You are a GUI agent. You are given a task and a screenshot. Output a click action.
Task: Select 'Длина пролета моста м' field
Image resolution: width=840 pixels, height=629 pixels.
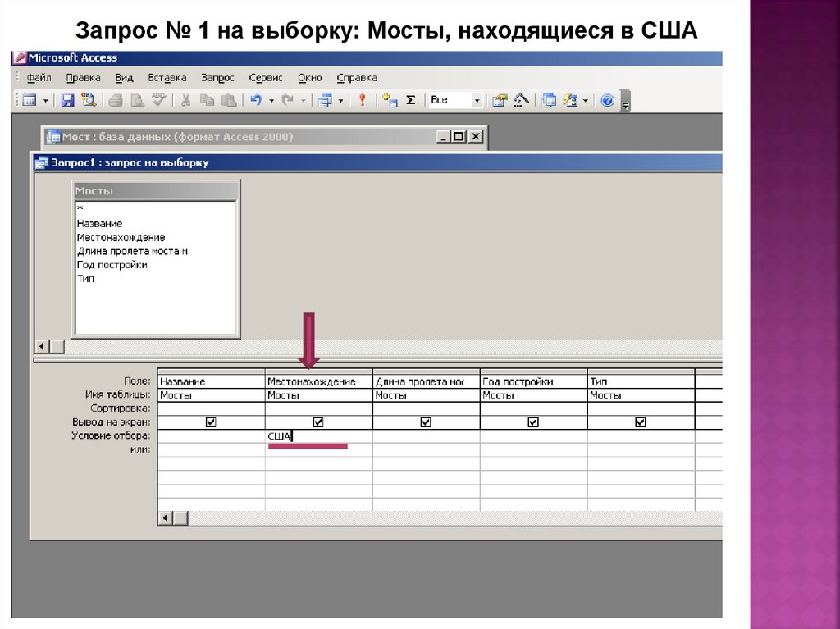pyautogui.click(x=132, y=251)
